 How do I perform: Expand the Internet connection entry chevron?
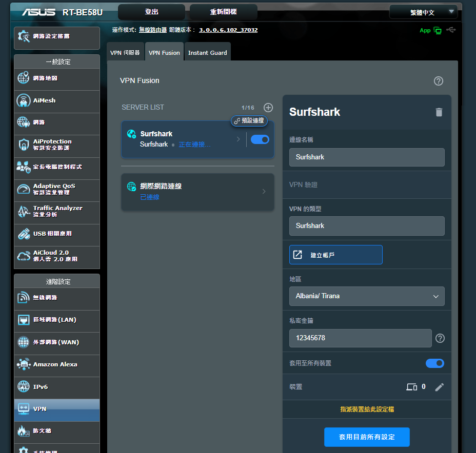pos(264,191)
